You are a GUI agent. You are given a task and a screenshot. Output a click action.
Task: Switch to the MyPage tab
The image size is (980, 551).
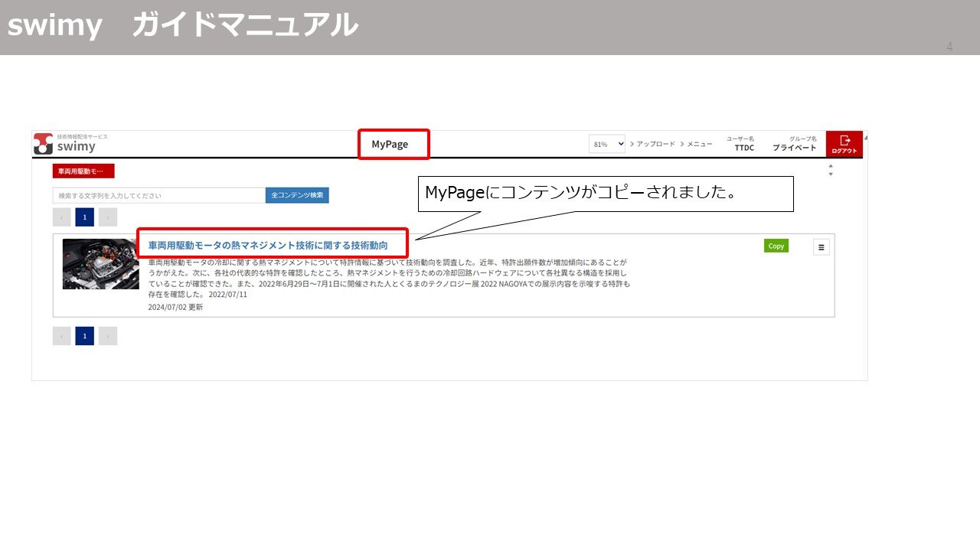[x=394, y=144]
